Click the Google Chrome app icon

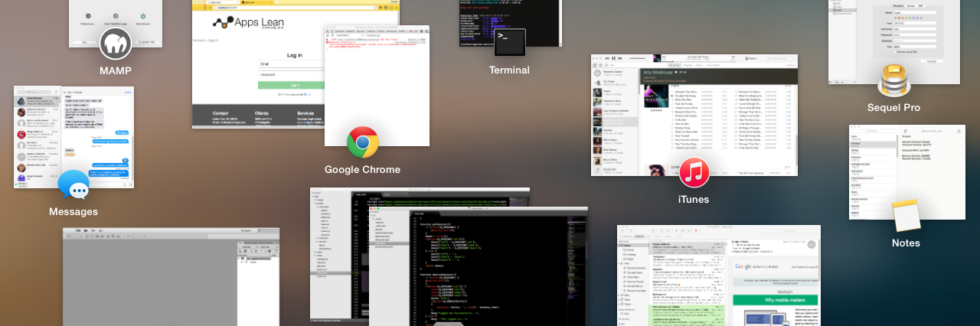(x=363, y=143)
